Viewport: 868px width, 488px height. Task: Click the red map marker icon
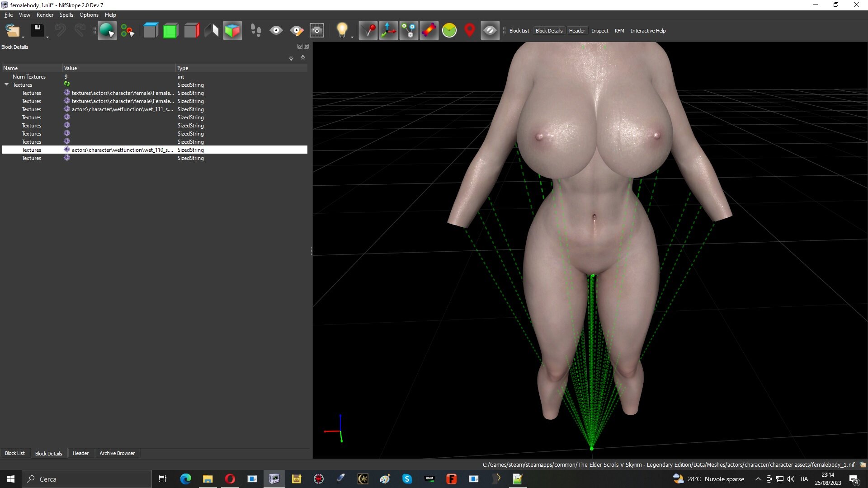coord(470,31)
